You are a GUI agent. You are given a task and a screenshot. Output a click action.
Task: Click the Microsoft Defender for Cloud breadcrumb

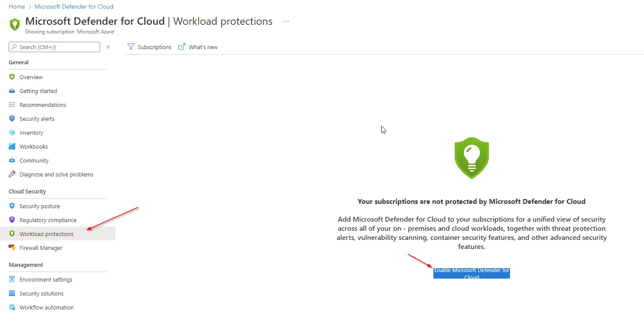pos(74,7)
